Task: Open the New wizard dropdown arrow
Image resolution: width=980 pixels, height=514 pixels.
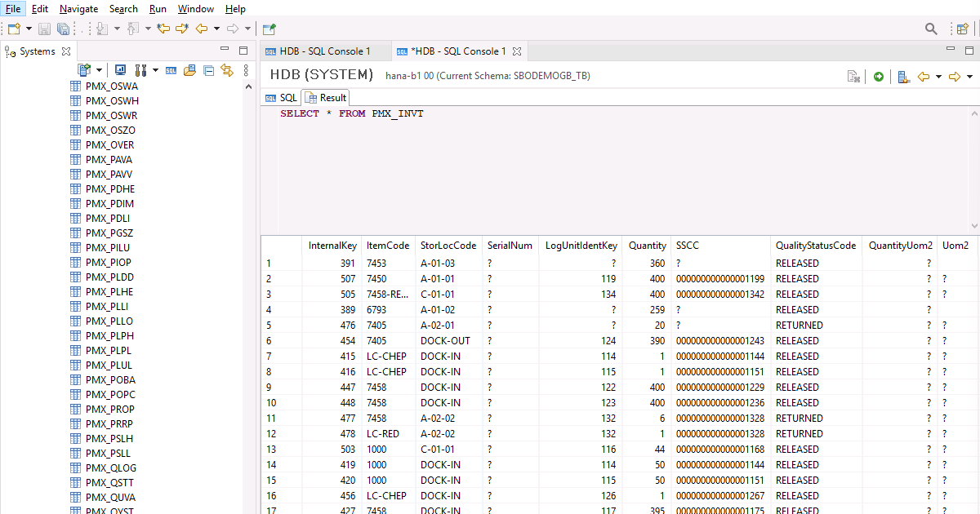Action: tap(29, 29)
